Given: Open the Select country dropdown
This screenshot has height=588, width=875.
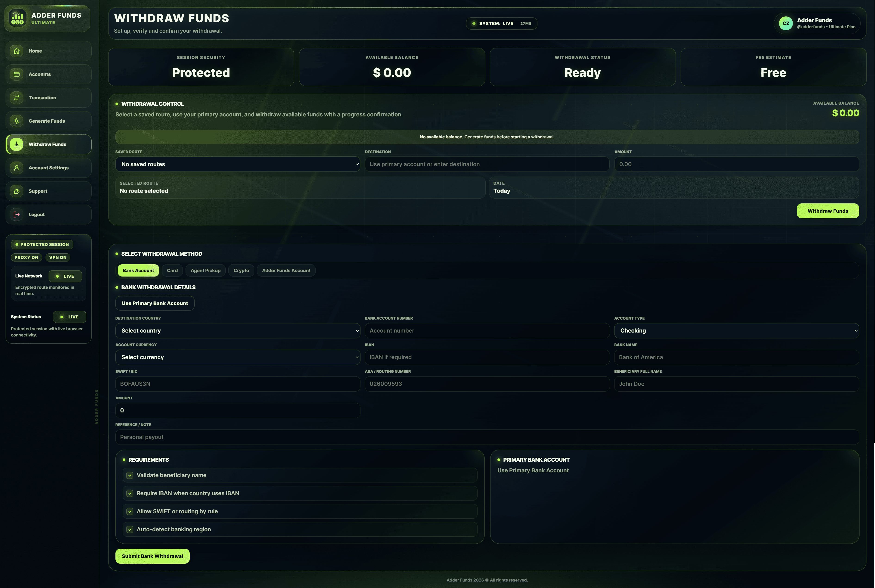Looking at the screenshot, I should pos(238,331).
